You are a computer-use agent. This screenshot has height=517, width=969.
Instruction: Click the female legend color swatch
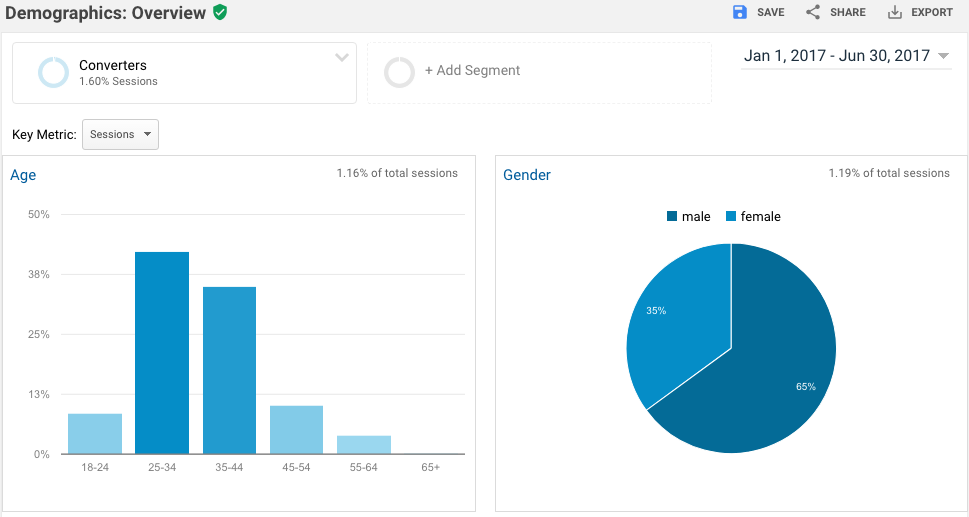[731, 217]
